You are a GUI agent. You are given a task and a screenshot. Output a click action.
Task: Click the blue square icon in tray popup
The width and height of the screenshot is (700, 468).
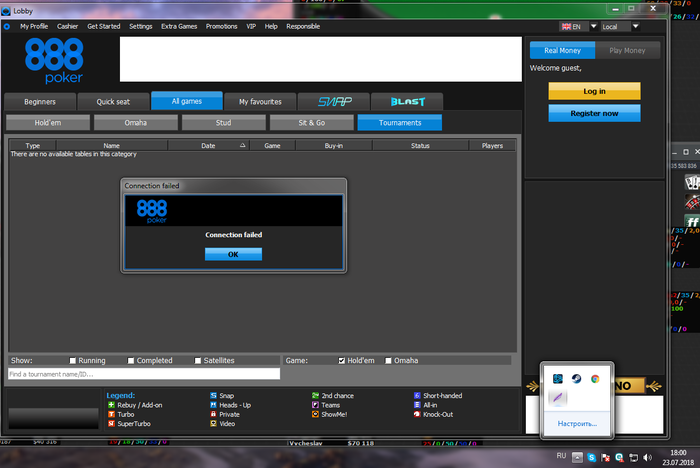(558, 379)
